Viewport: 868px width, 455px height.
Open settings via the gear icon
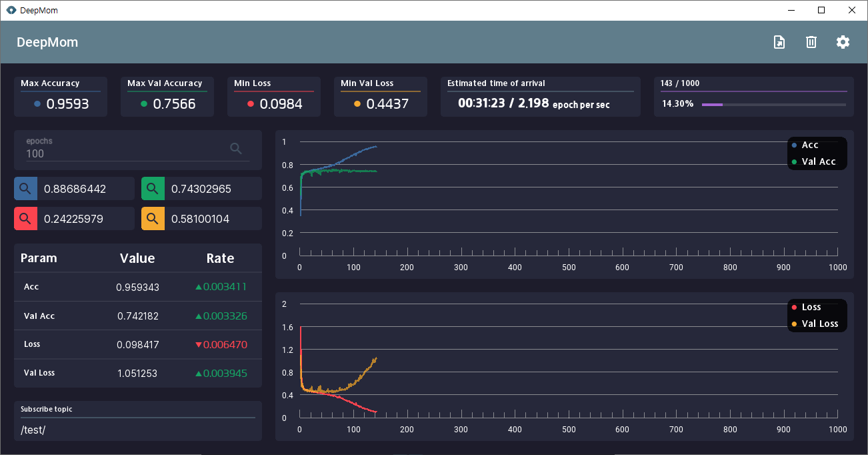tap(843, 42)
